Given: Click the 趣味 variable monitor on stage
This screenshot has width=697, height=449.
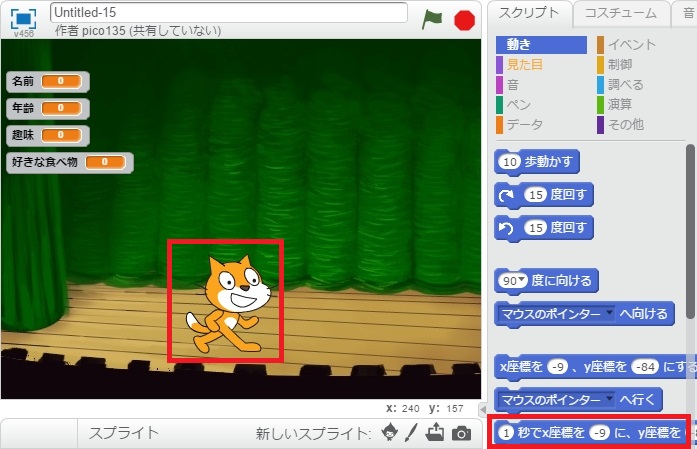Looking at the screenshot, I should [x=48, y=135].
